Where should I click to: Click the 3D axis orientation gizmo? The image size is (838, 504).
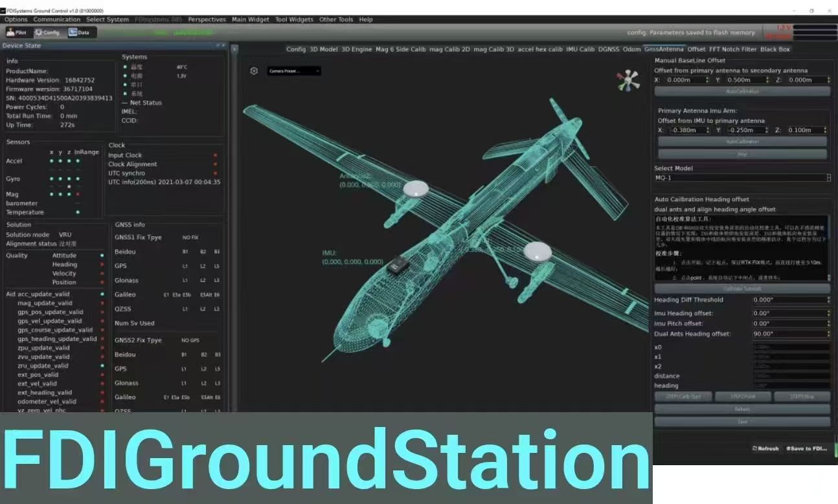(x=628, y=81)
